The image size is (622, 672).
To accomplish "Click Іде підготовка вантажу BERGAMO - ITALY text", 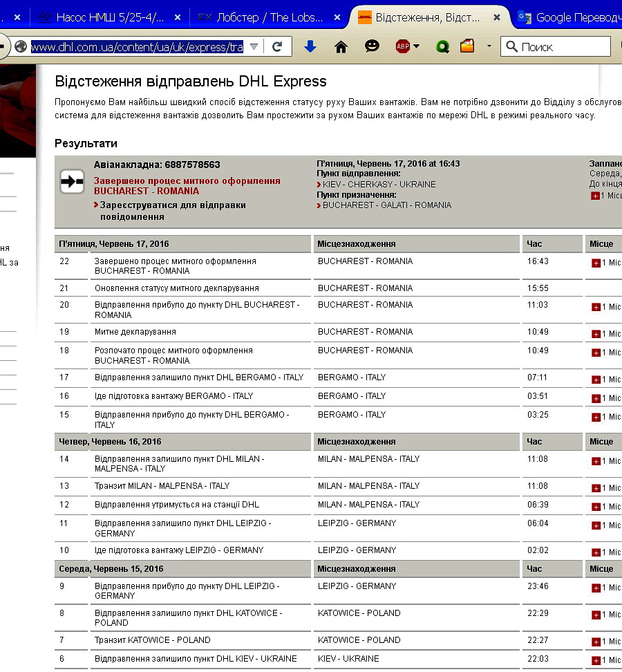I will pyautogui.click(x=173, y=396).
